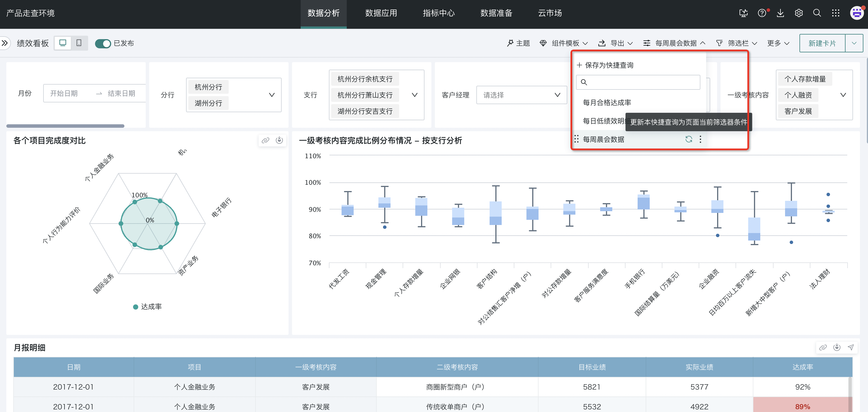
Task: Click the 主题 button
Action: (519, 43)
